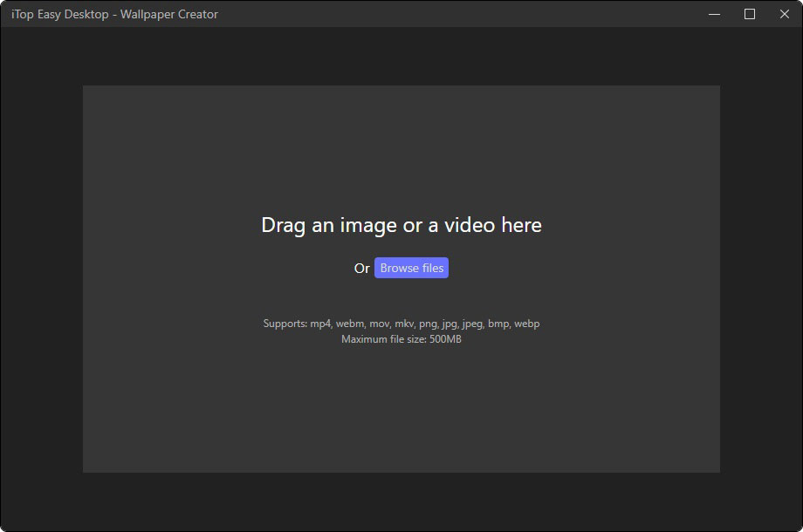Click the iTop Easy Desktop window title

pos(114,14)
